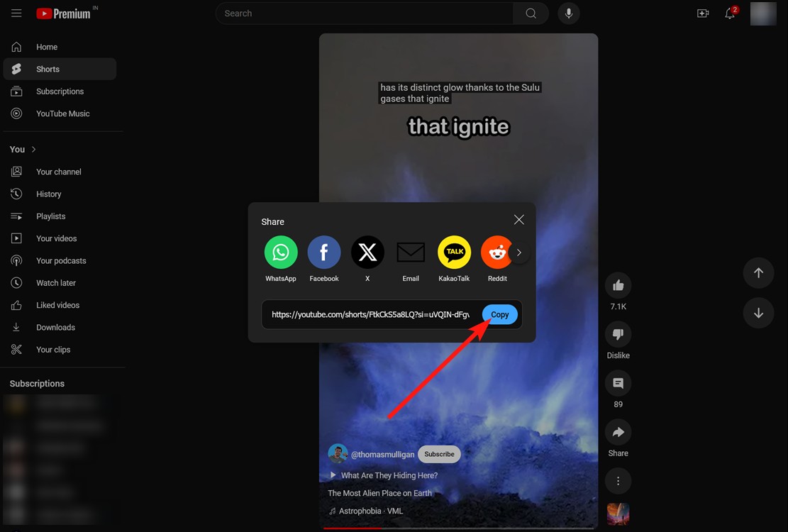Open notifications from the bell icon
Image resolution: width=788 pixels, height=532 pixels.
pyautogui.click(x=730, y=13)
